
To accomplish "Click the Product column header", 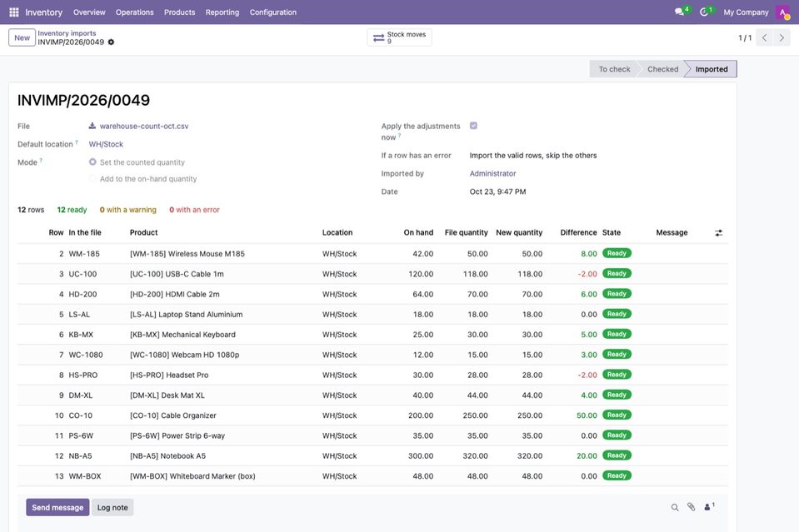I will coord(143,232).
